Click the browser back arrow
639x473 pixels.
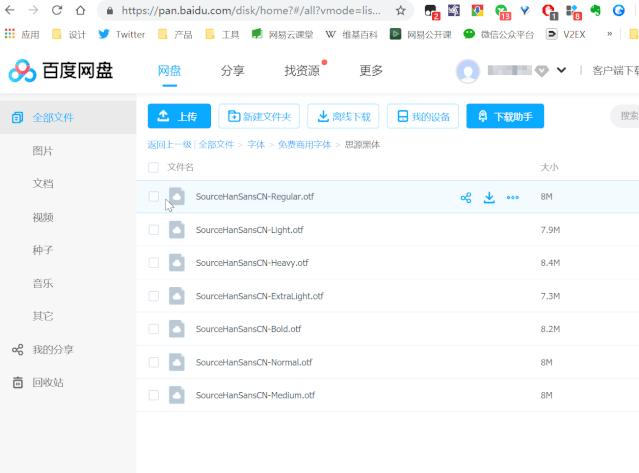pos(10,10)
